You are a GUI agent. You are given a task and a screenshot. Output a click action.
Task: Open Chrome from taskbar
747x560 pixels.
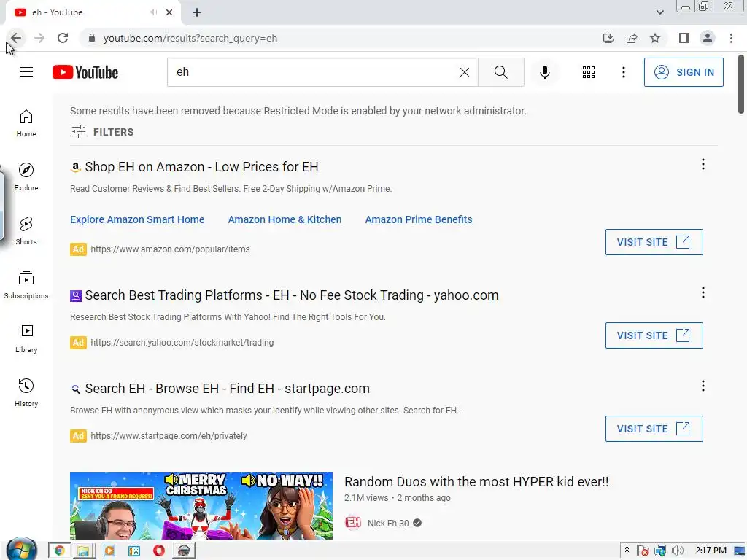pos(60,551)
